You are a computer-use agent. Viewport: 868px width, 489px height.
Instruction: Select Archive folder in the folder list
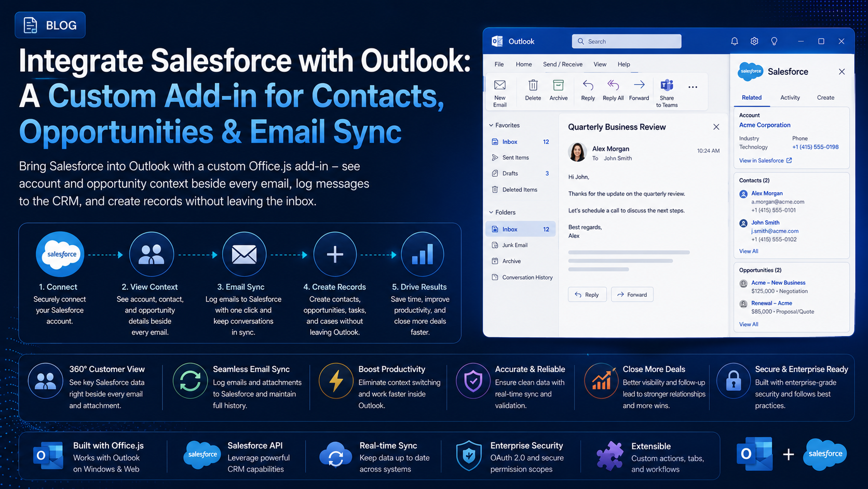click(521, 261)
